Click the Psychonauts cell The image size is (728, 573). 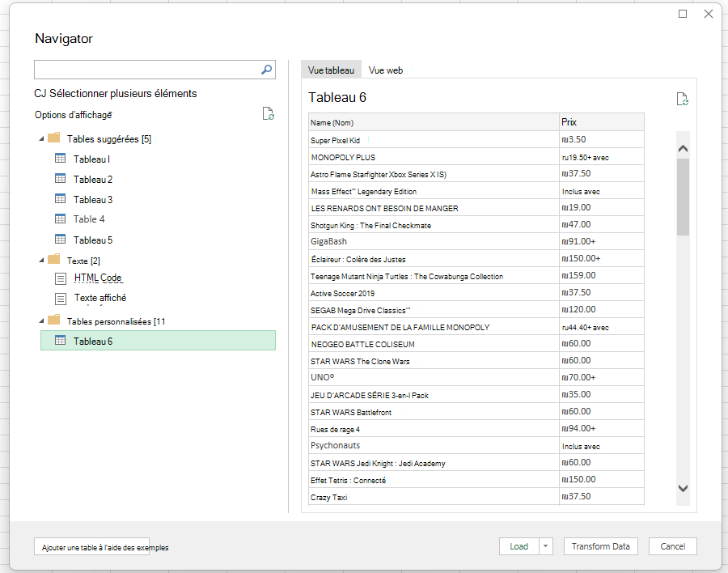pos(434,445)
